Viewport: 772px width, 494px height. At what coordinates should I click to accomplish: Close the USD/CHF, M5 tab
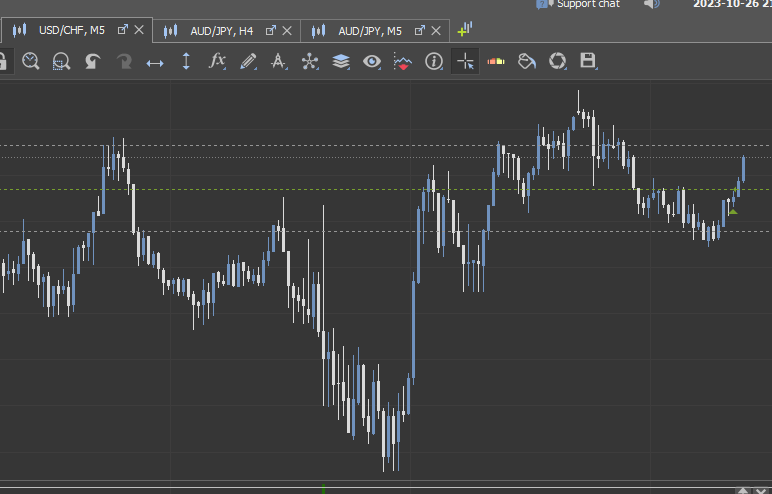(x=139, y=31)
